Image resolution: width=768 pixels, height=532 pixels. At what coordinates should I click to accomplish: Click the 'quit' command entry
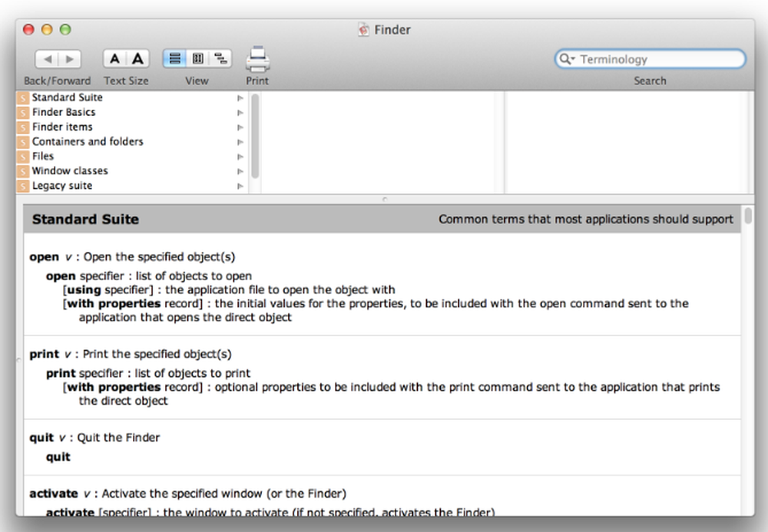coord(41,438)
